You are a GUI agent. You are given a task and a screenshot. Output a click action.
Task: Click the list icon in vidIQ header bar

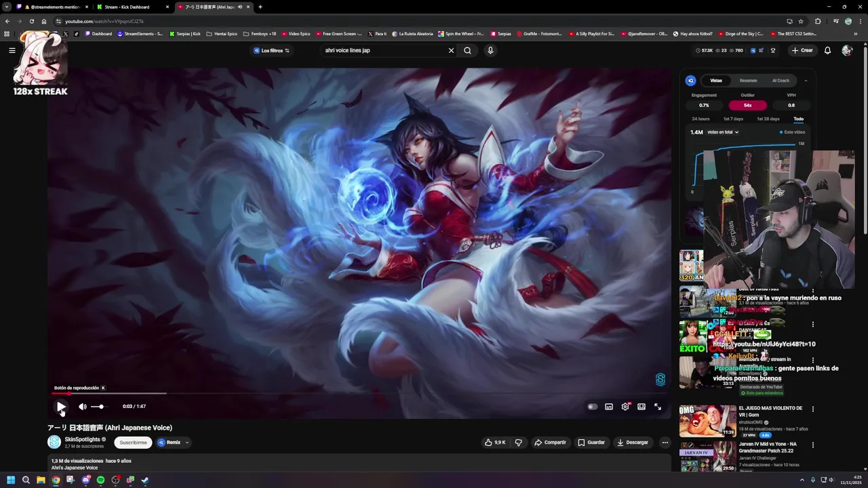(762, 50)
